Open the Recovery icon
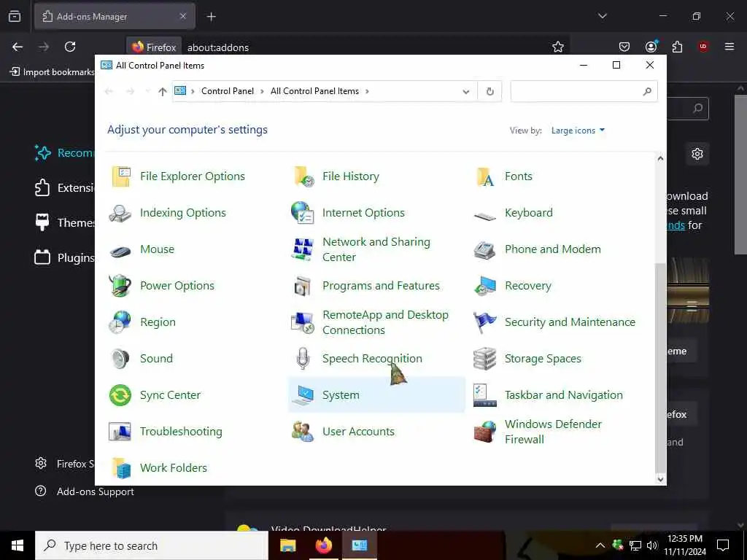 485,286
